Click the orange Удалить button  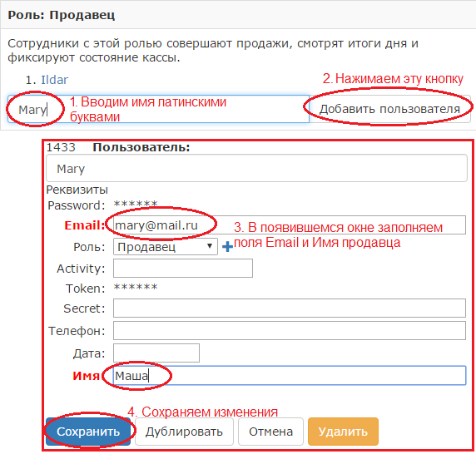click(343, 432)
